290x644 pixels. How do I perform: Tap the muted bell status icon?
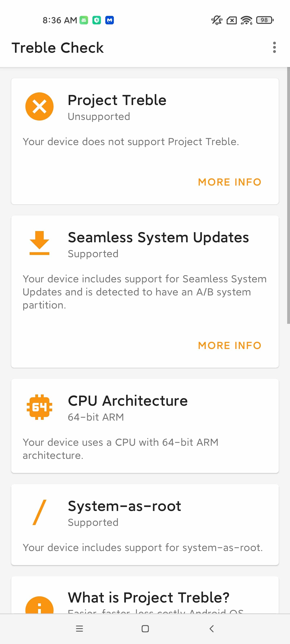[217, 20]
